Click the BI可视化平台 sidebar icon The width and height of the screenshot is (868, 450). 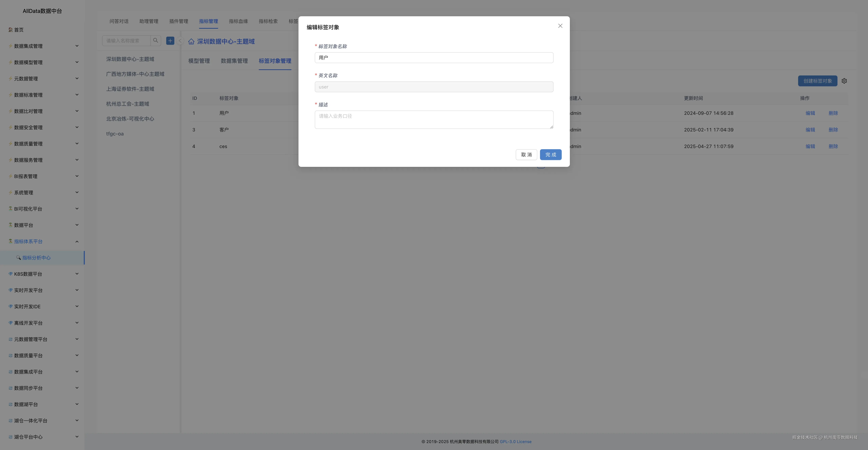[x=11, y=209]
